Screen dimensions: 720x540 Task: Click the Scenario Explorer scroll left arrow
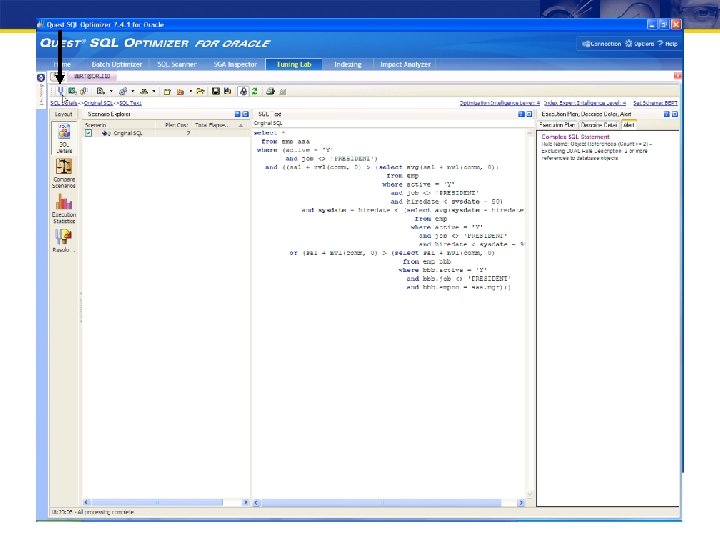pos(86,502)
